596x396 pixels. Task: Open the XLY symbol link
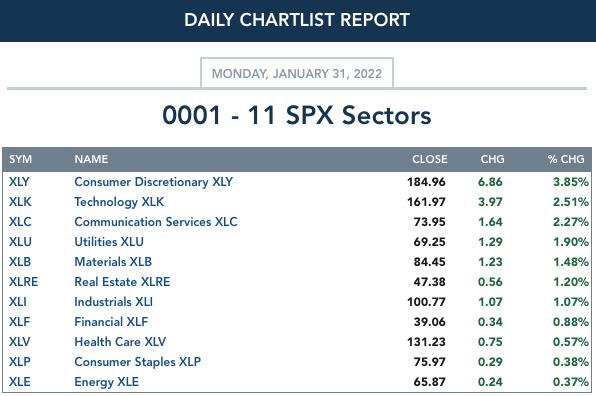tap(19, 182)
